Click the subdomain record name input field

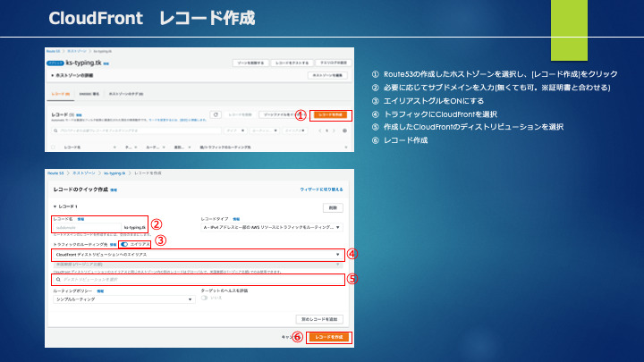click(87, 227)
